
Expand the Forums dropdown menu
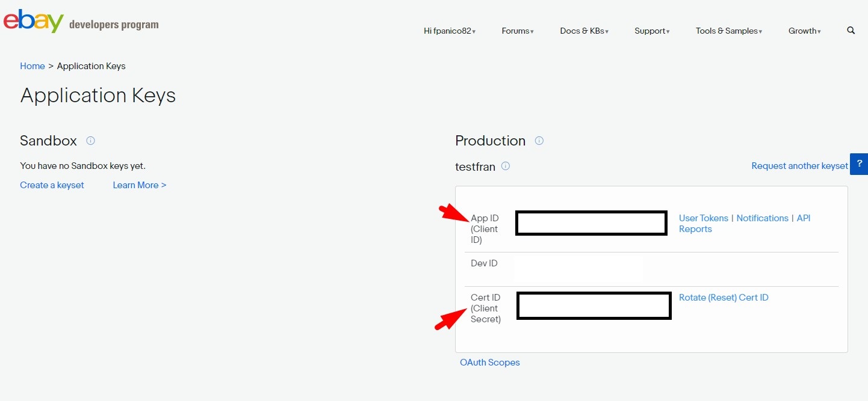[x=518, y=31]
